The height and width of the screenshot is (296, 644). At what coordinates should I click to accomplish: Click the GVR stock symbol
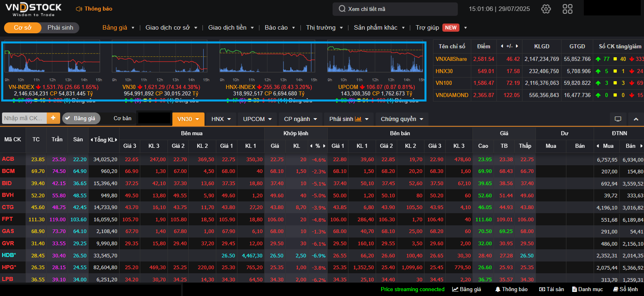click(x=8, y=243)
